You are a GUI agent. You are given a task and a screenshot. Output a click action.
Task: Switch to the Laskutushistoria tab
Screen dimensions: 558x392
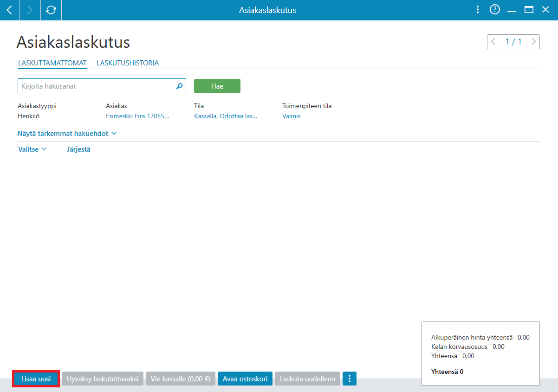[x=128, y=63]
